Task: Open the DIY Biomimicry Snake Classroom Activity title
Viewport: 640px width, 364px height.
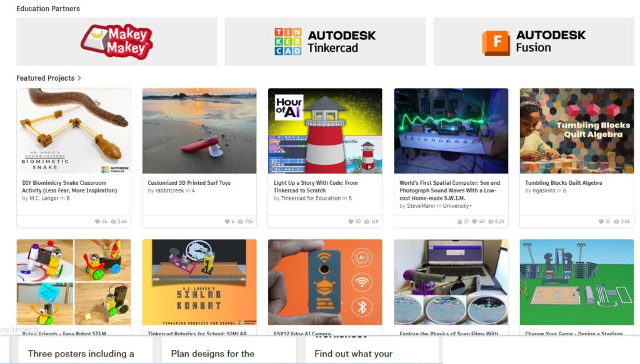Action: (69, 187)
